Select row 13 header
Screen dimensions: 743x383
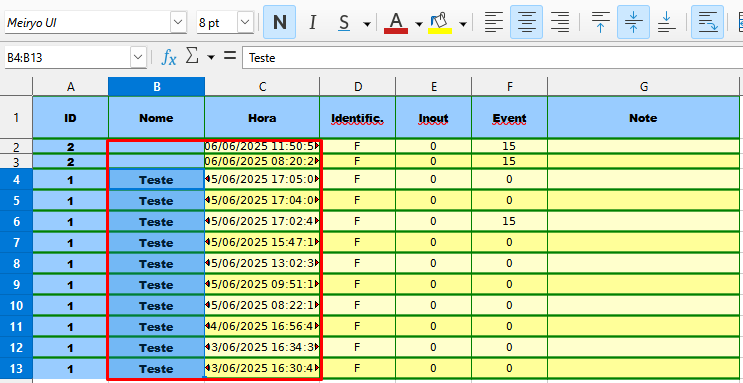(16, 368)
